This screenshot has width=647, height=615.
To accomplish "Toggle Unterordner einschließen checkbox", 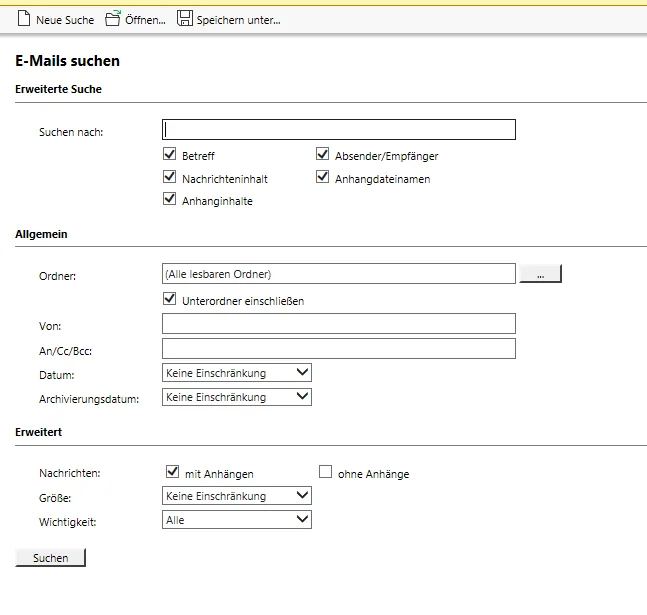I will (x=170, y=299).
